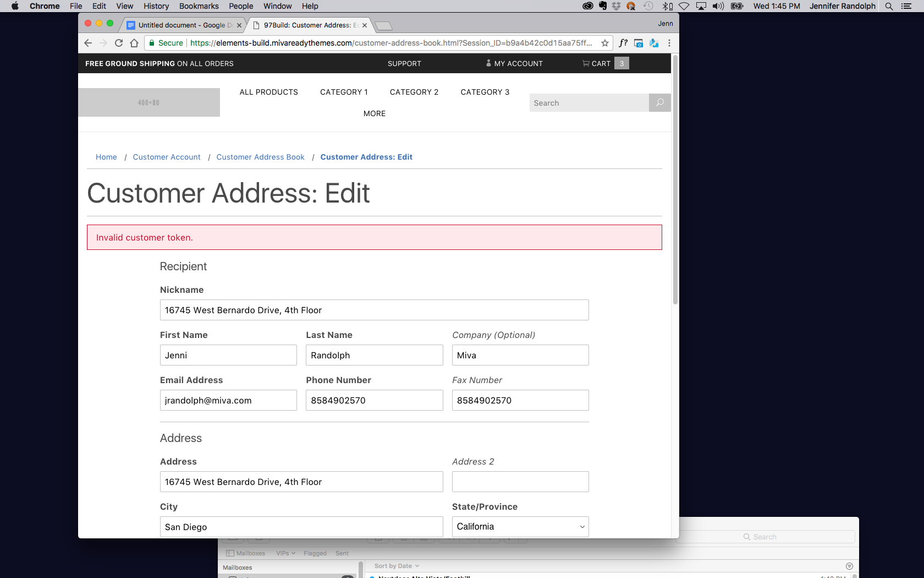This screenshot has height=578, width=924.
Task: Open the Evernote menu bar icon
Action: pos(603,6)
